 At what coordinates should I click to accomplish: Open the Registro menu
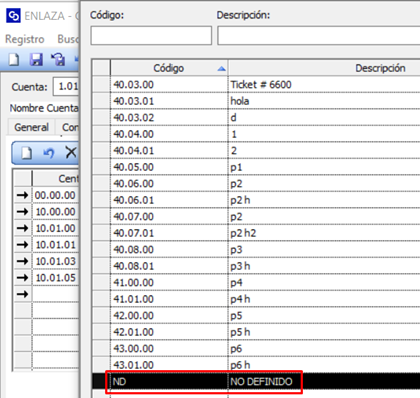pos(25,39)
